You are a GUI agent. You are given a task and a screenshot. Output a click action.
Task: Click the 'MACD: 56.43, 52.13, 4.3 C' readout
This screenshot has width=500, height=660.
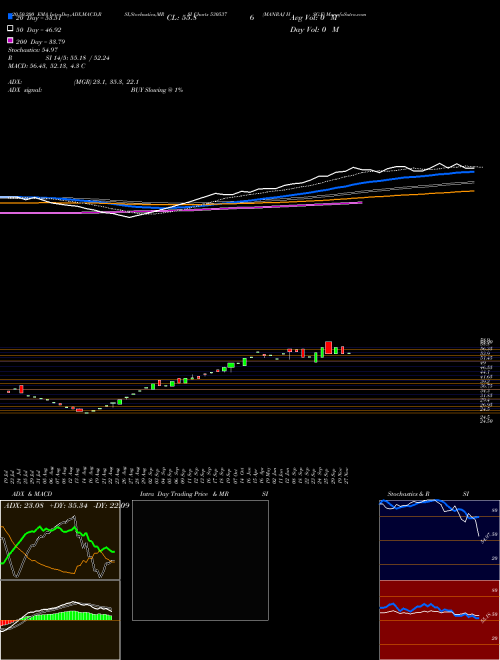tap(47, 66)
